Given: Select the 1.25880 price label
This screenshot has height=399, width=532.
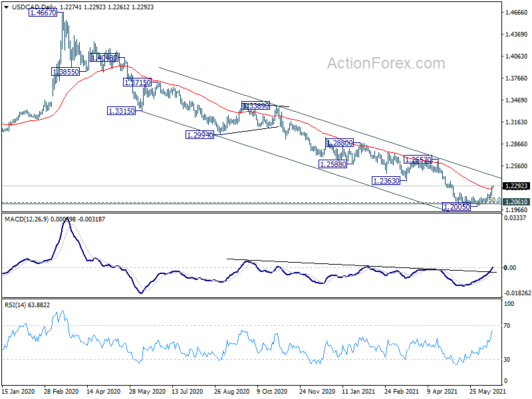Looking at the screenshot, I should pyautogui.click(x=333, y=164).
